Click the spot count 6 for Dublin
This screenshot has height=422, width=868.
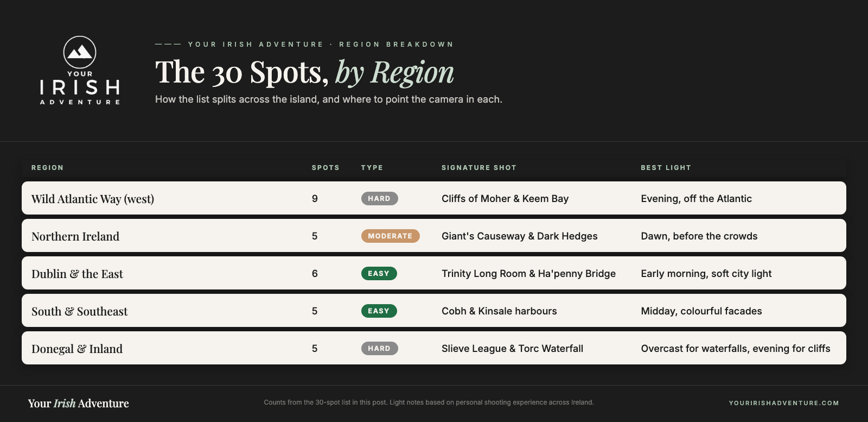(x=315, y=274)
